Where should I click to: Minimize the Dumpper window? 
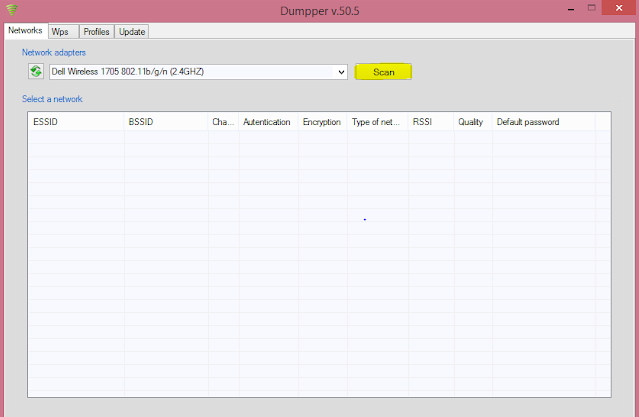(x=571, y=9)
